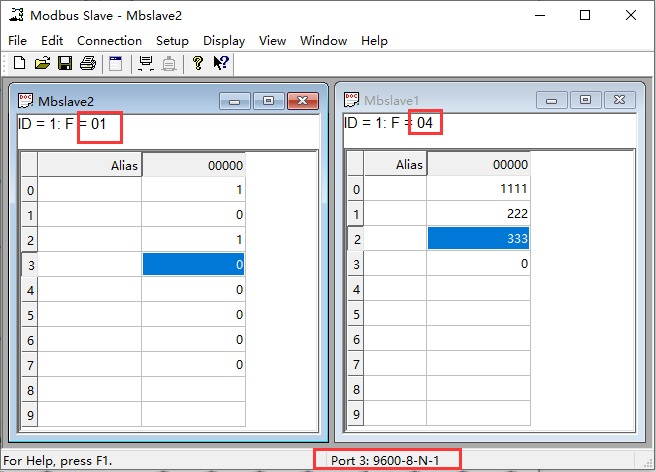This screenshot has height=472, width=656.
Task: Click row header 9 in Mbslave1
Action: tap(356, 414)
